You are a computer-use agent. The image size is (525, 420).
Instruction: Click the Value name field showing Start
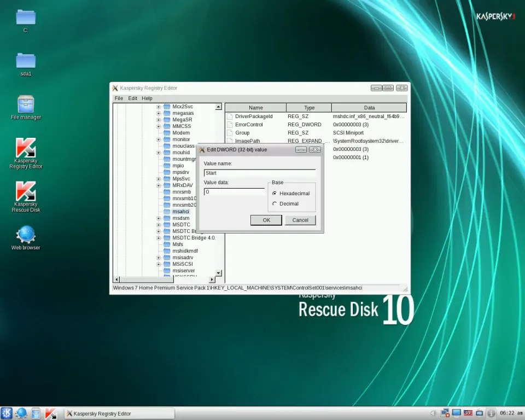coord(260,173)
